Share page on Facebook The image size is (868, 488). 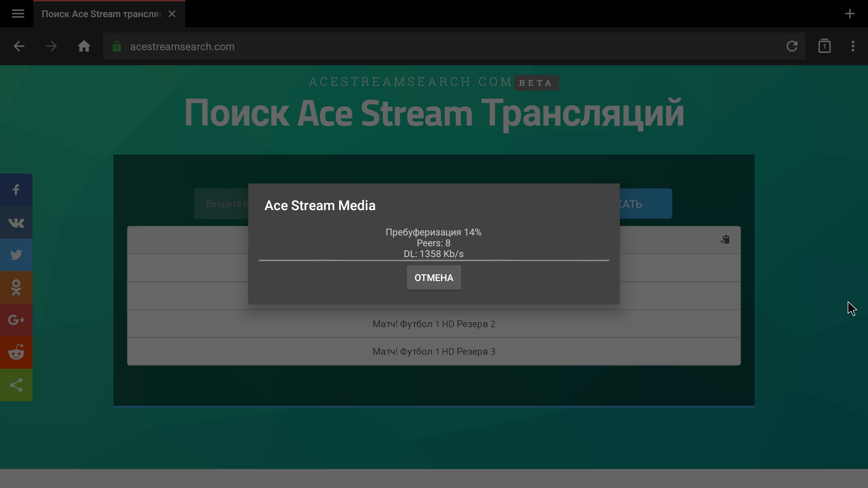(x=16, y=190)
